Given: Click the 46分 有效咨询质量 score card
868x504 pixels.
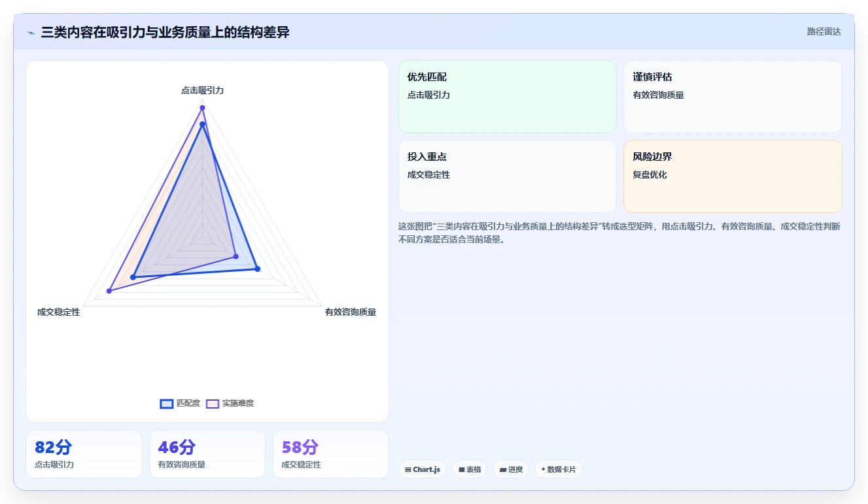Looking at the screenshot, I should (207, 454).
